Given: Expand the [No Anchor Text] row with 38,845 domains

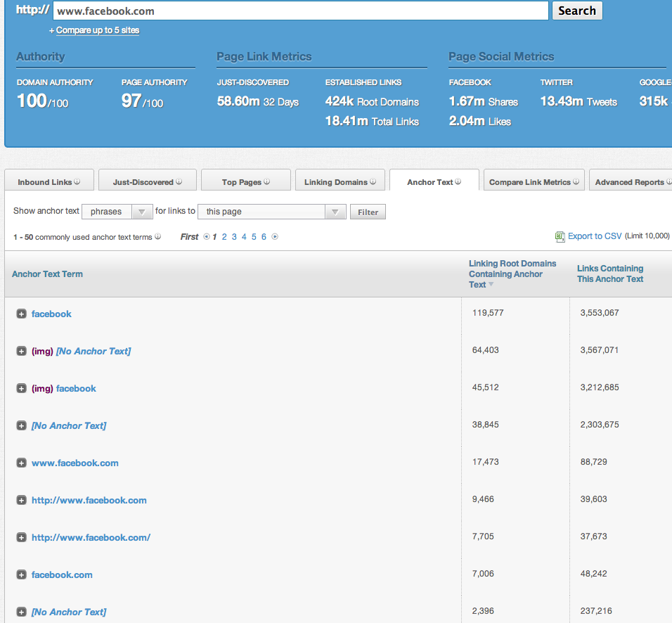Looking at the screenshot, I should pos(21,426).
